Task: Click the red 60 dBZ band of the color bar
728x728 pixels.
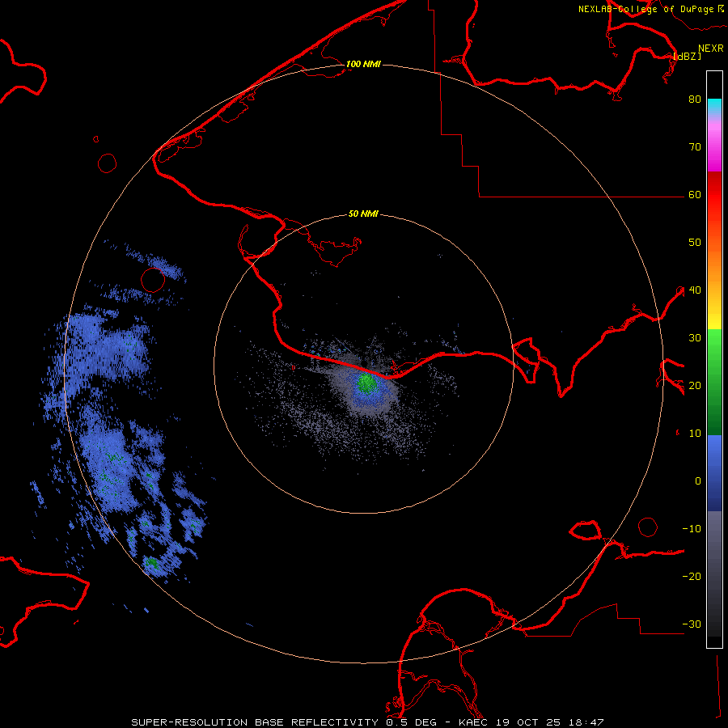Action: tap(714, 195)
